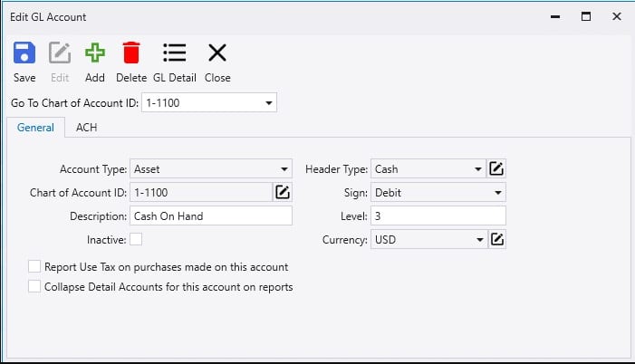Click the Level input field
635x364 pixels.
pos(438,216)
